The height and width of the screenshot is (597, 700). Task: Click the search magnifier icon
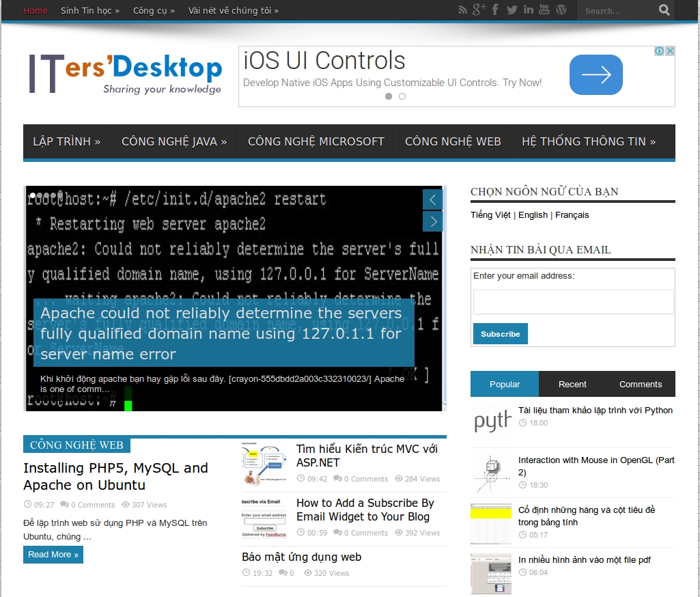tap(664, 10)
